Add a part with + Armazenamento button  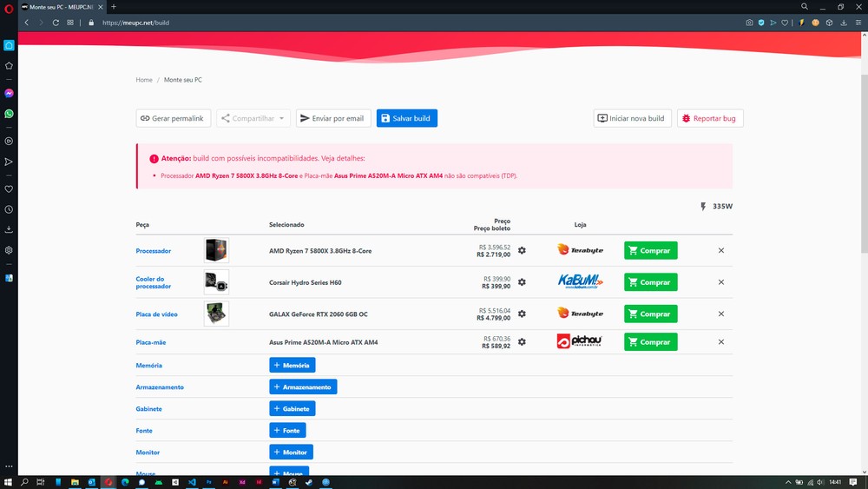(303, 387)
